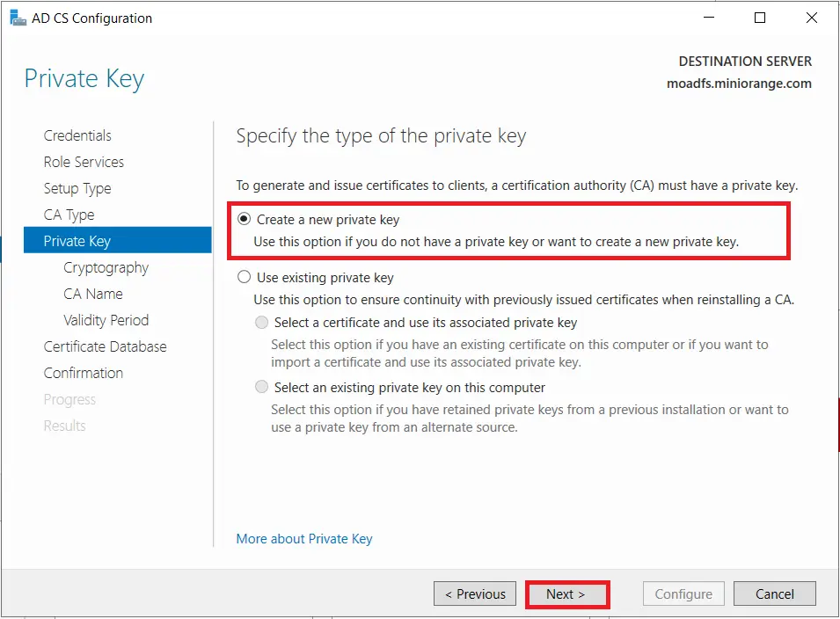840x619 pixels.
Task: View the Confirmation wizard step
Action: pos(83,373)
